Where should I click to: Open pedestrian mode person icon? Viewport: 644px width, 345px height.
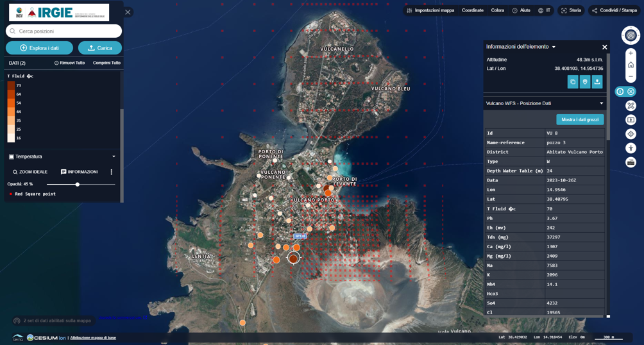[x=631, y=148]
